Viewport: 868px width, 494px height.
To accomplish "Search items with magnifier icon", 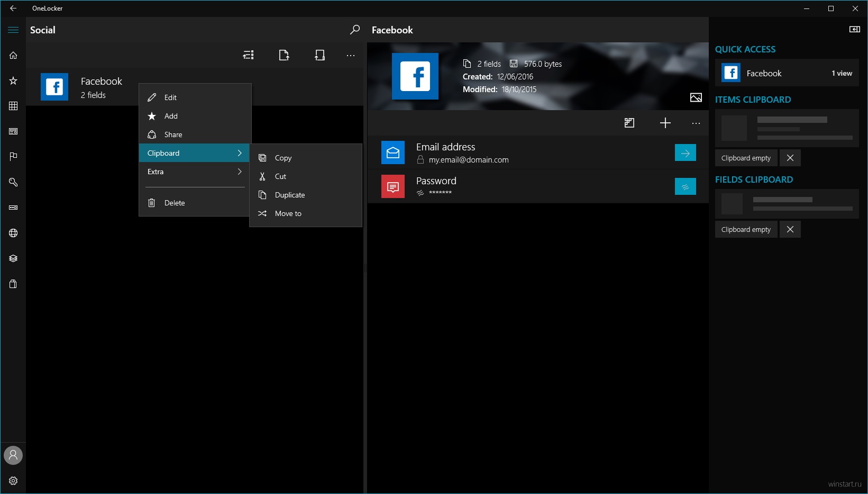I will [x=355, y=30].
